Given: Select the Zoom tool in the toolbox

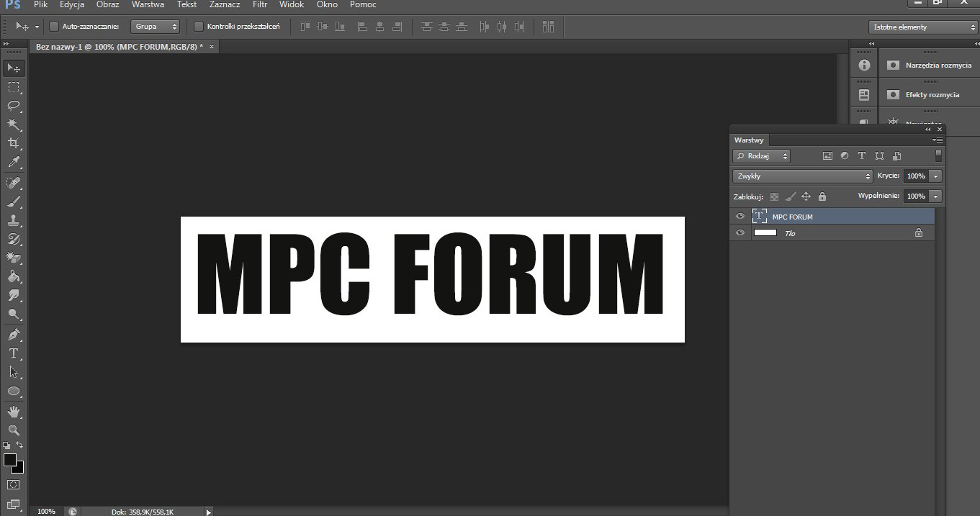Looking at the screenshot, I should [14, 430].
